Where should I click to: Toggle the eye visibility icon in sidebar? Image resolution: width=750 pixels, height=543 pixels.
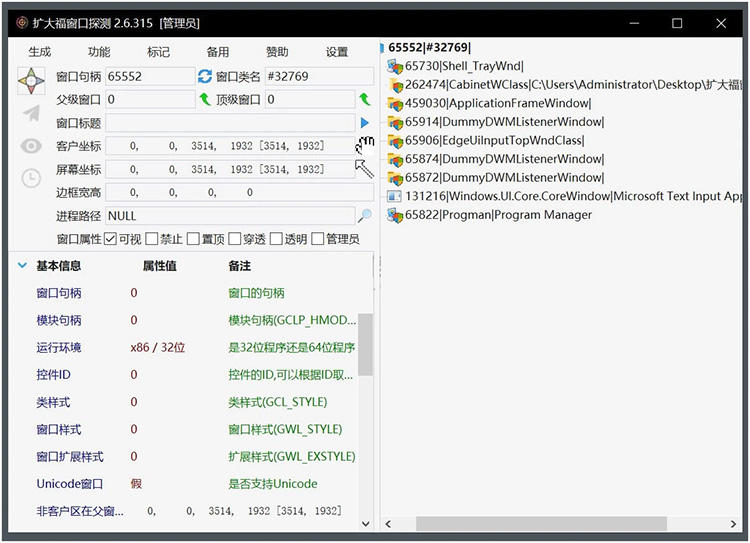32,146
